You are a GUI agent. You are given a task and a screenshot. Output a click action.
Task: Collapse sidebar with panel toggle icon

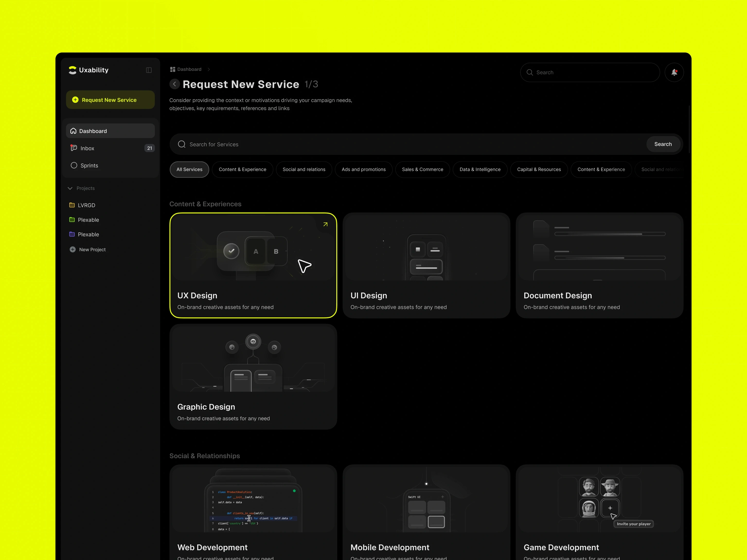(149, 70)
